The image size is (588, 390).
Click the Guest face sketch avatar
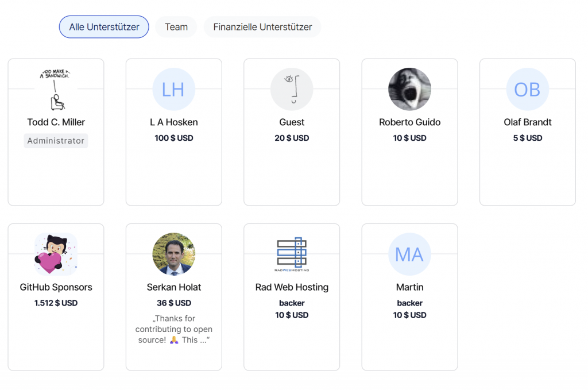[x=292, y=90]
